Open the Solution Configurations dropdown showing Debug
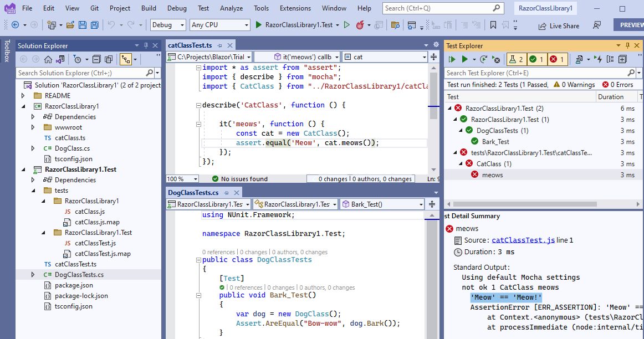Screen dimensions: 644x339 pos(168,25)
